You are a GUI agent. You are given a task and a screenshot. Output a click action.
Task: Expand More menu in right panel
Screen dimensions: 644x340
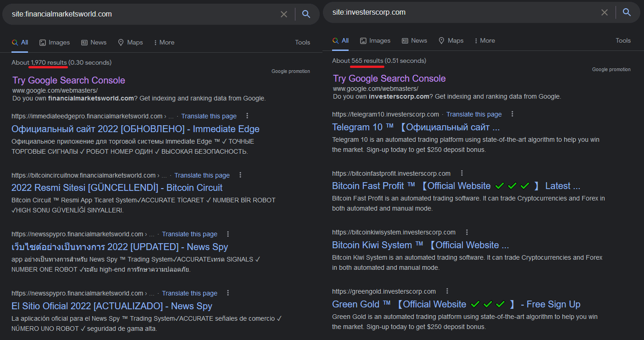[485, 40]
